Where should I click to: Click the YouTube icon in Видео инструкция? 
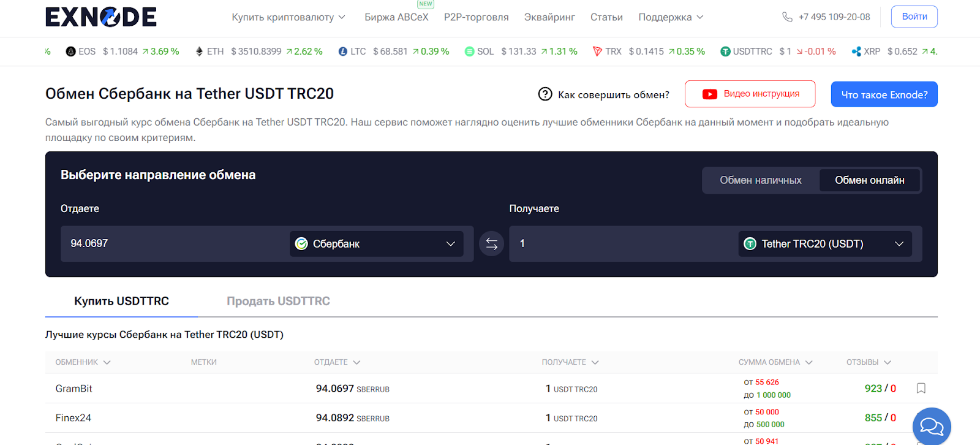pyautogui.click(x=710, y=94)
